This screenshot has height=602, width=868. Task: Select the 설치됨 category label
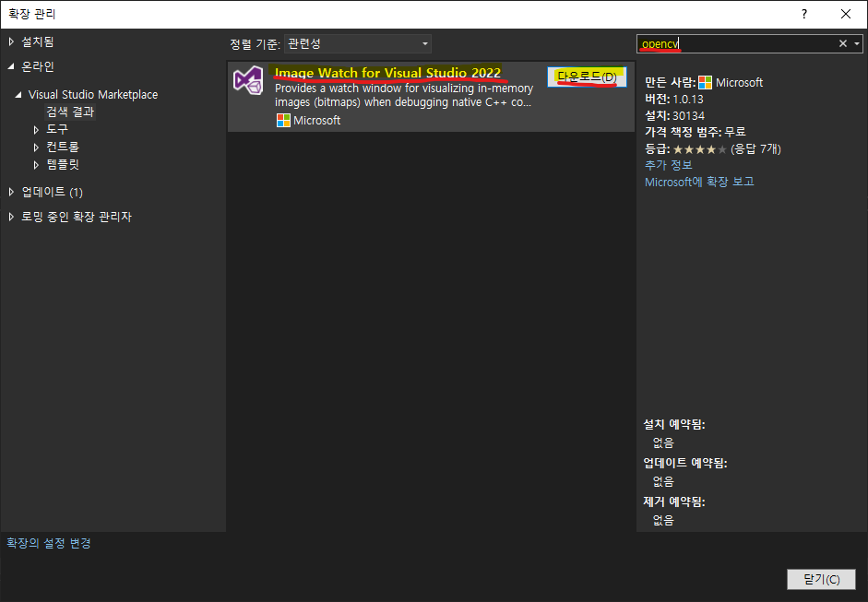point(37,41)
